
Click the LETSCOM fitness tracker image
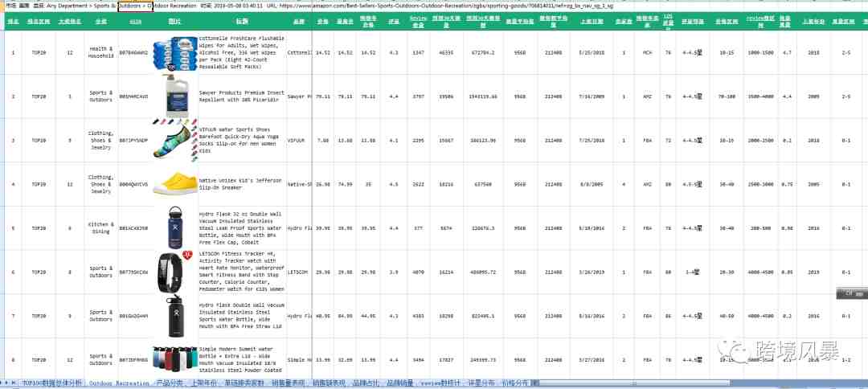point(175,271)
